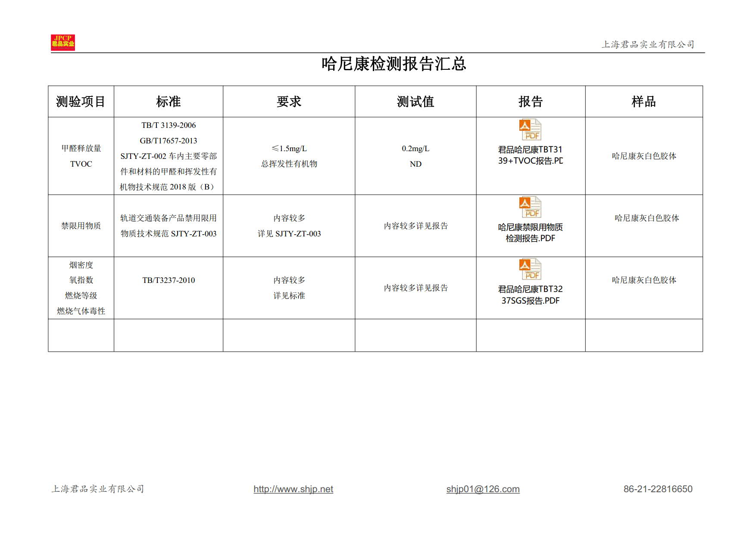
Task: Click the 轨道交通装备产品禁用限用 text line
Action: (169, 218)
